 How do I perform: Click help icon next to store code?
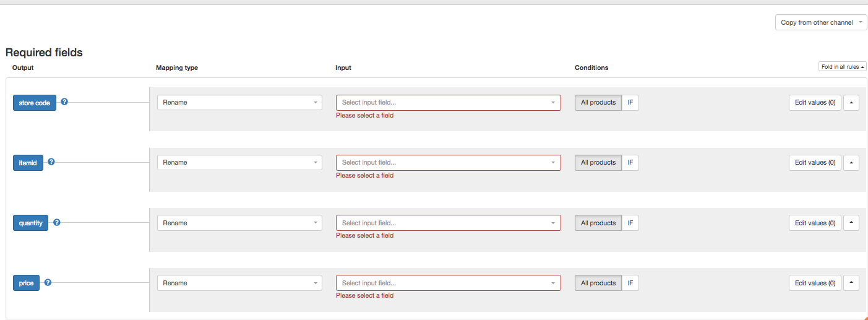coord(64,102)
